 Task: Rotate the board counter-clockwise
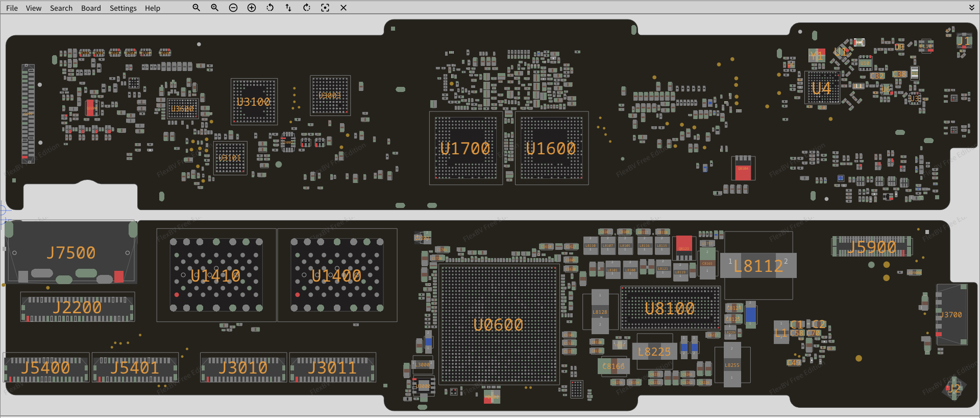270,8
